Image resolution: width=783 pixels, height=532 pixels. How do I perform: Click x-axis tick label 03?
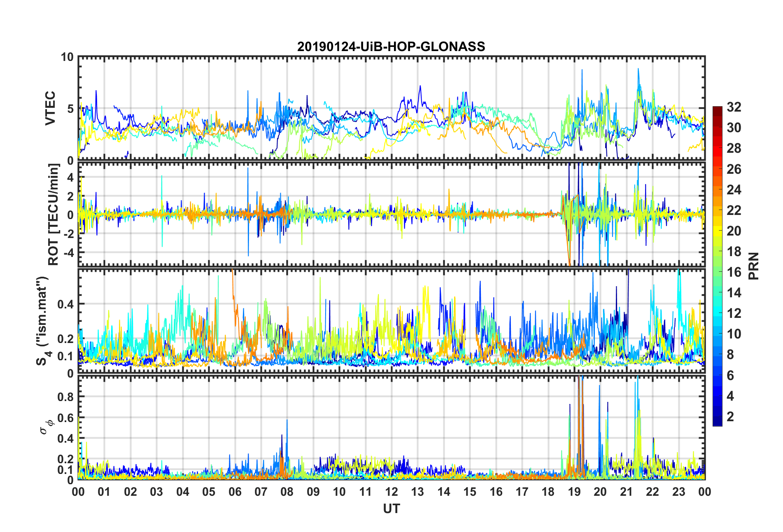click(x=156, y=492)
